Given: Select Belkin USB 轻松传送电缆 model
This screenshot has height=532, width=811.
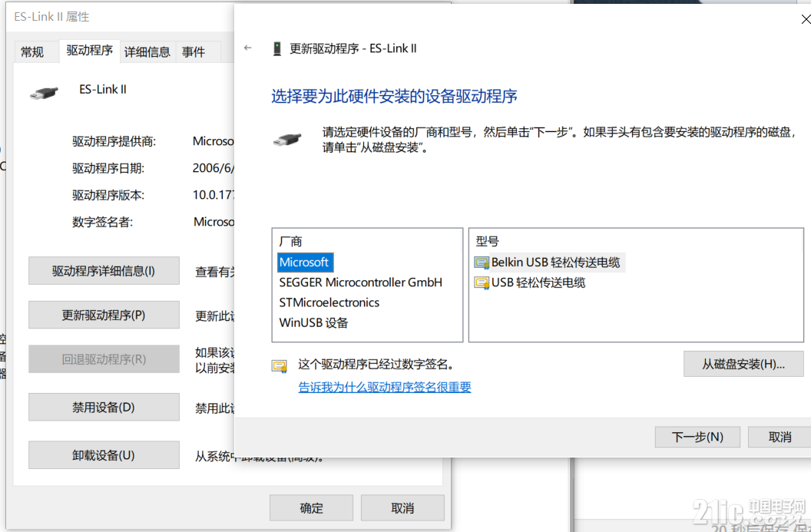Looking at the screenshot, I should click(x=549, y=263).
